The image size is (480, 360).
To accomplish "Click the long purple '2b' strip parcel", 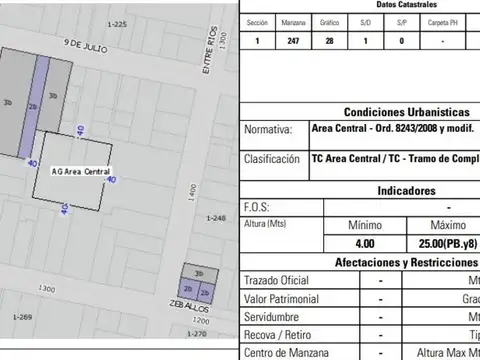I will point(33,107).
